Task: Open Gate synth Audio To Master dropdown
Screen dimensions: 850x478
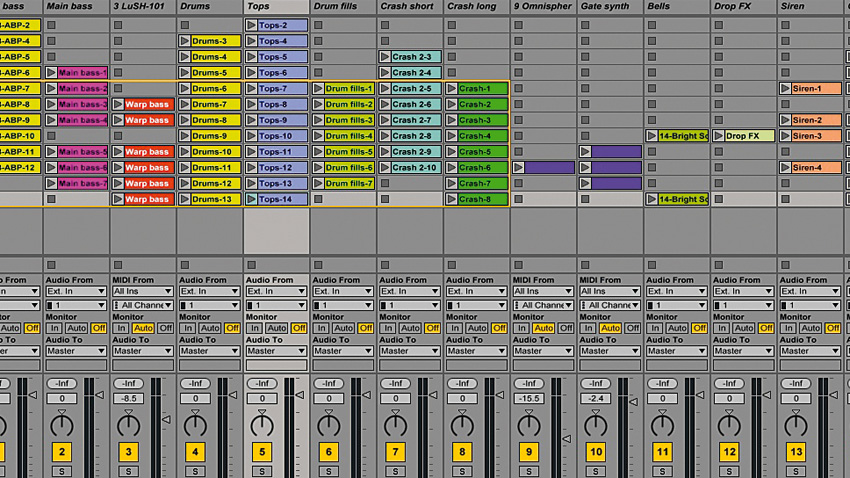Action: coord(609,351)
